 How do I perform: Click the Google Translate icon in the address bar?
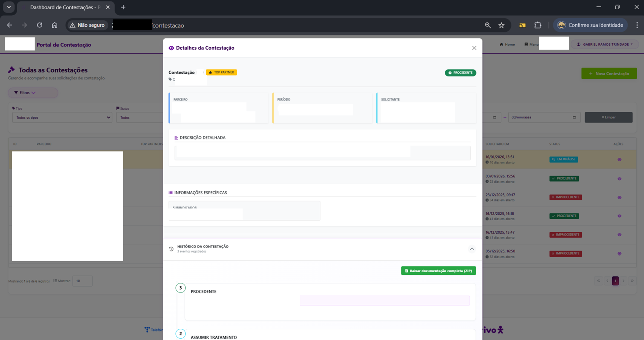(523, 25)
